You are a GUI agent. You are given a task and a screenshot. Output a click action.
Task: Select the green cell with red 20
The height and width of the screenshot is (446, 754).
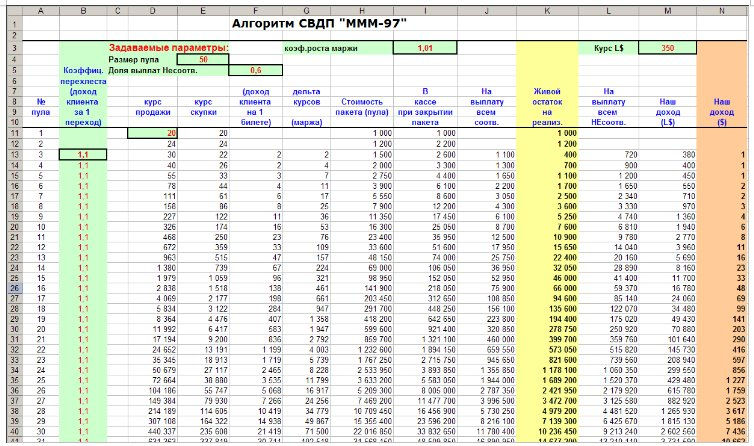coord(152,133)
